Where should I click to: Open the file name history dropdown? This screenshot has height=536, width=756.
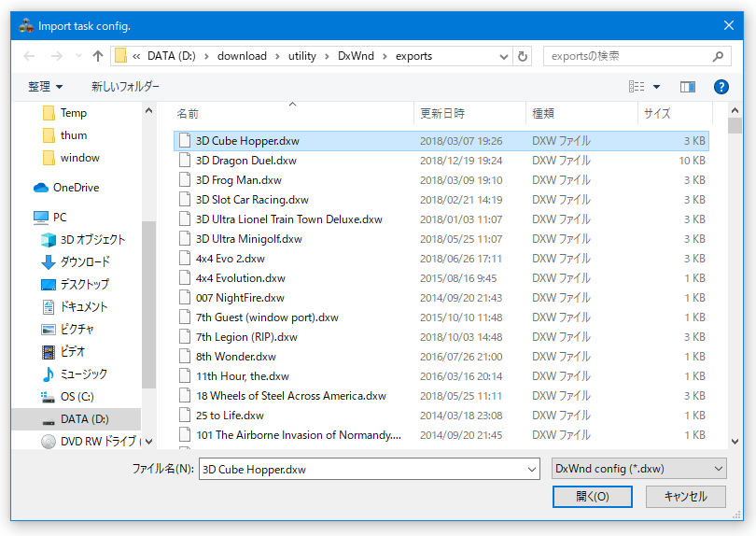point(532,470)
